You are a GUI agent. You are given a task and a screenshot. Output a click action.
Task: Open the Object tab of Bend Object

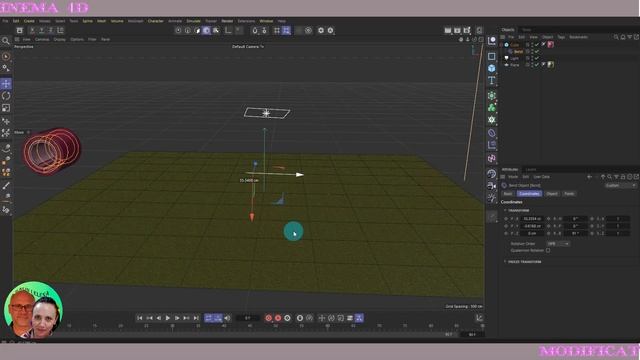[552, 194]
